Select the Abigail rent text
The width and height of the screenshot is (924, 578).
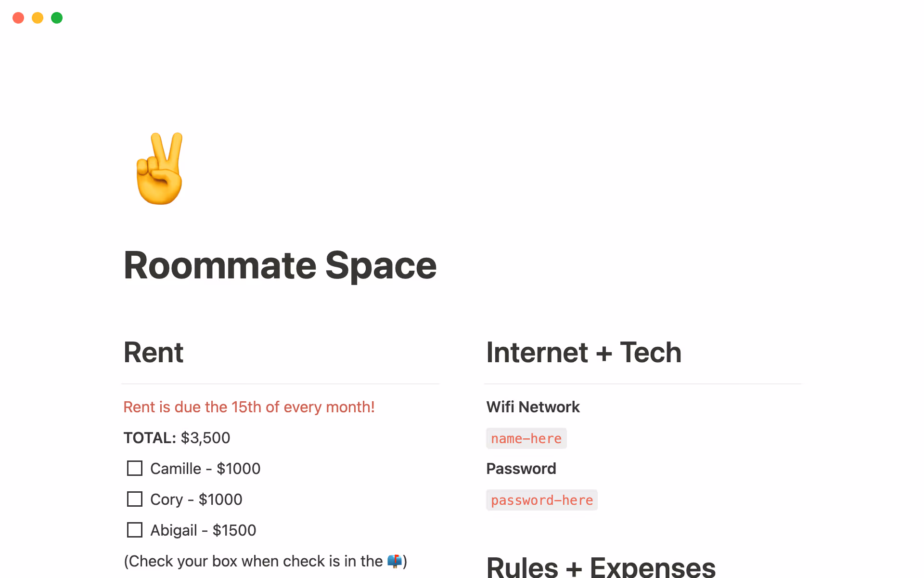(x=203, y=530)
